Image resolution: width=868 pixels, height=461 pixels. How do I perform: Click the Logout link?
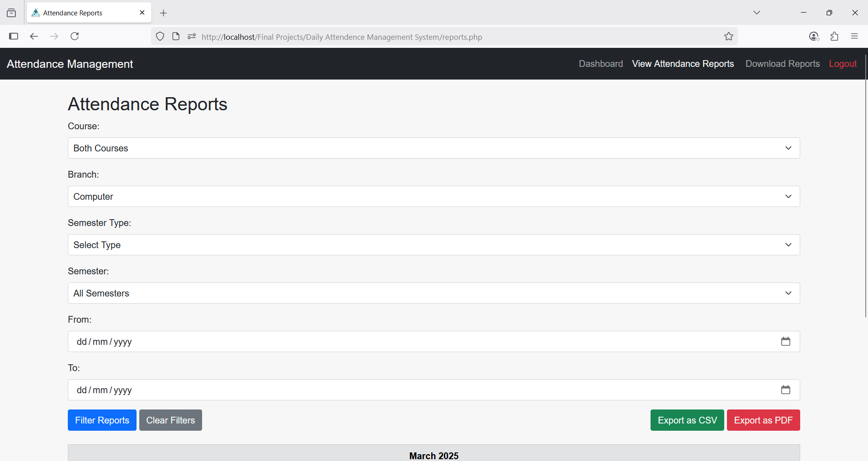[x=842, y=64]
